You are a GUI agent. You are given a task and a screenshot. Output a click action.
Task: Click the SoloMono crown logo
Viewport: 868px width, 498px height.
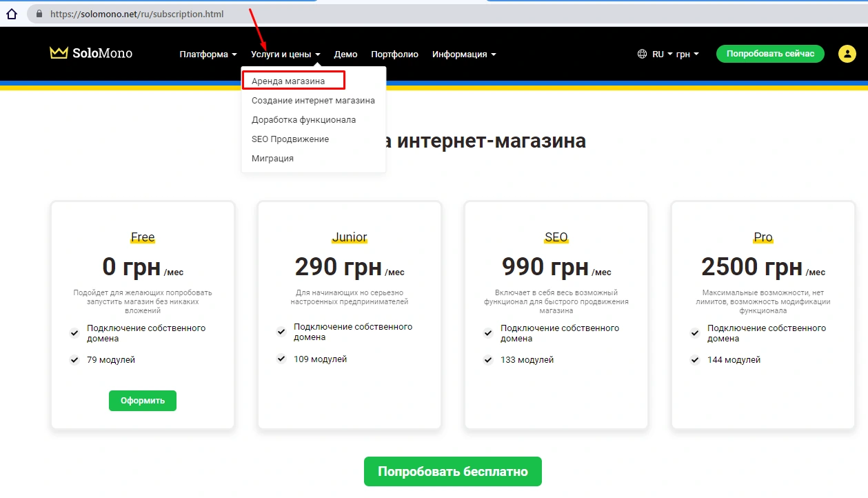point(59,54)
